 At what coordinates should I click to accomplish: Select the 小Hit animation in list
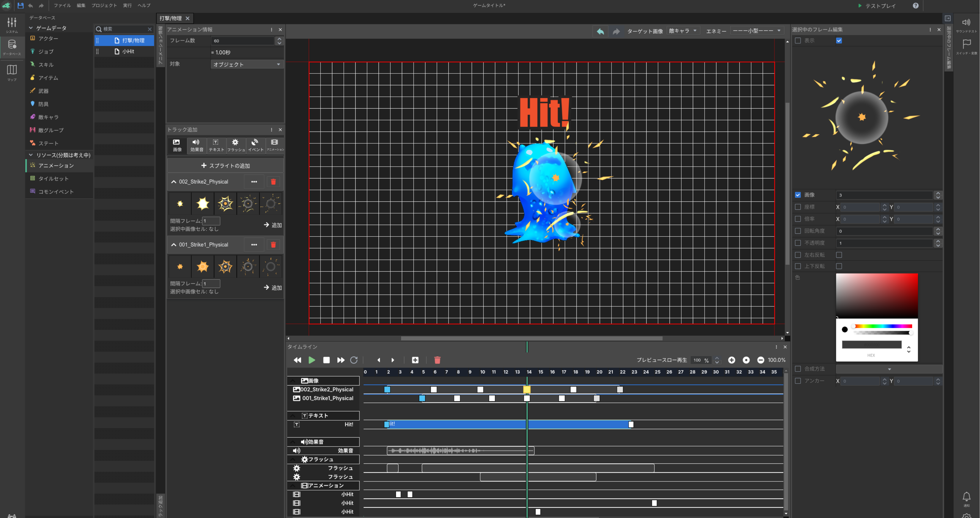coord(128,51)
